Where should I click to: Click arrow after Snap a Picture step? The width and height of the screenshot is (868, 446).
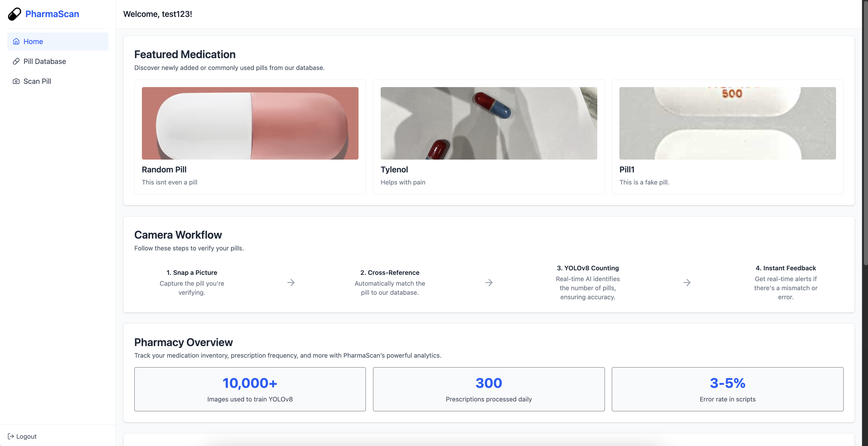291,282
